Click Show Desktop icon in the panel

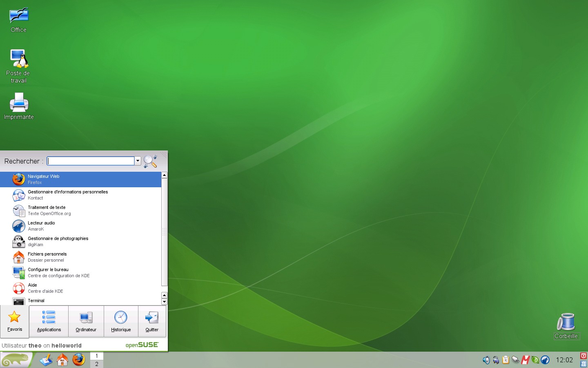46,360
